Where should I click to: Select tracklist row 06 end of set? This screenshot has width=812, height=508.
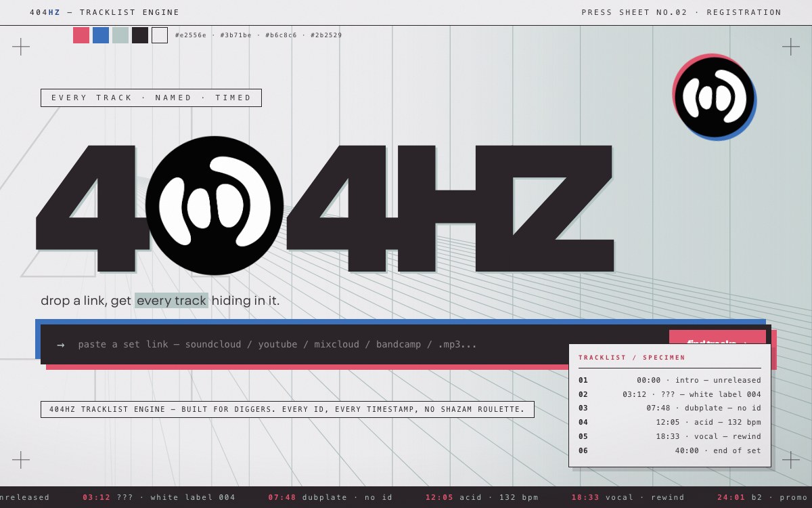point(670,450)
